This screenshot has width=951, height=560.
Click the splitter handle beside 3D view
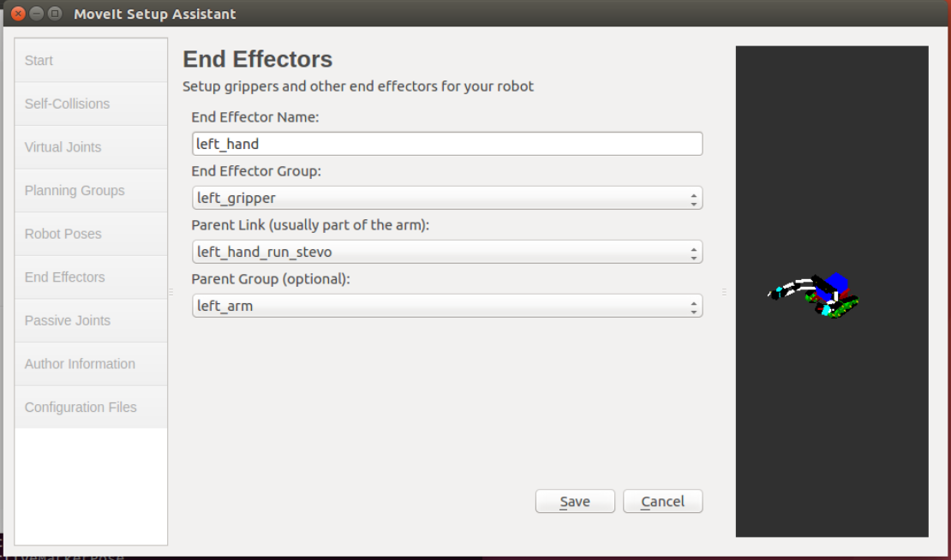coord(724,291)
